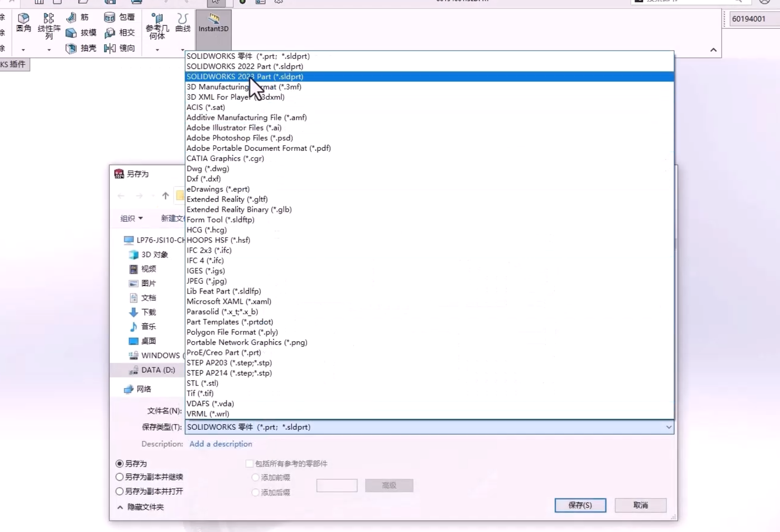Select the Fillet (圆角) tool
Image resolution: width=780 pixels, height=532 pixels.
(23, 23)
